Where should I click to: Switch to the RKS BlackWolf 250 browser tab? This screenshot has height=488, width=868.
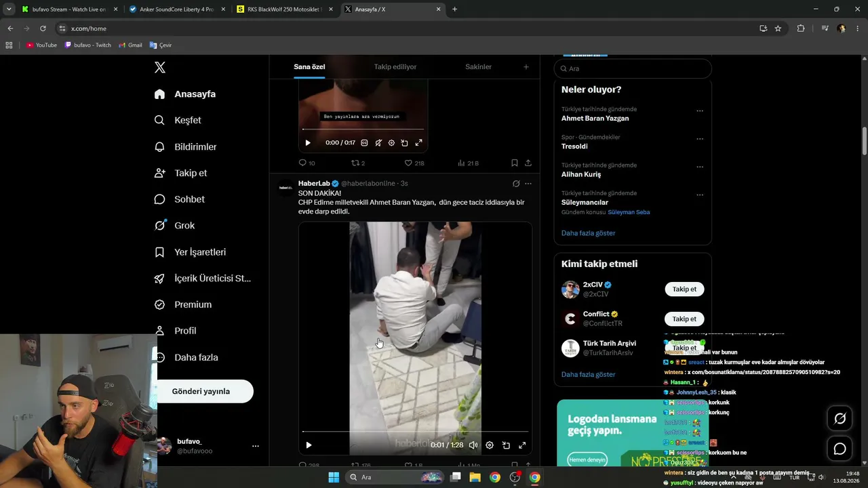pyautogui.click(x=284, y=9)
